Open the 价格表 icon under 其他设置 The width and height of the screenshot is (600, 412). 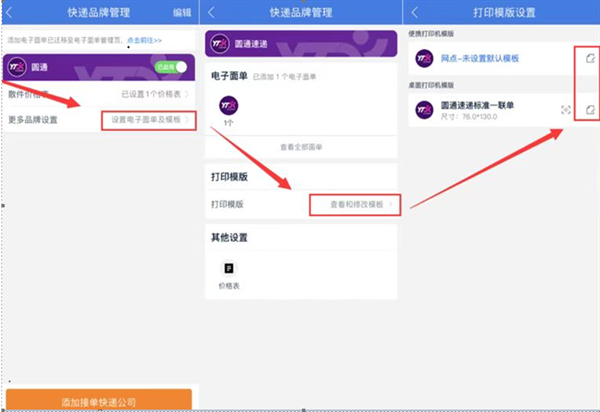[229, 269]
